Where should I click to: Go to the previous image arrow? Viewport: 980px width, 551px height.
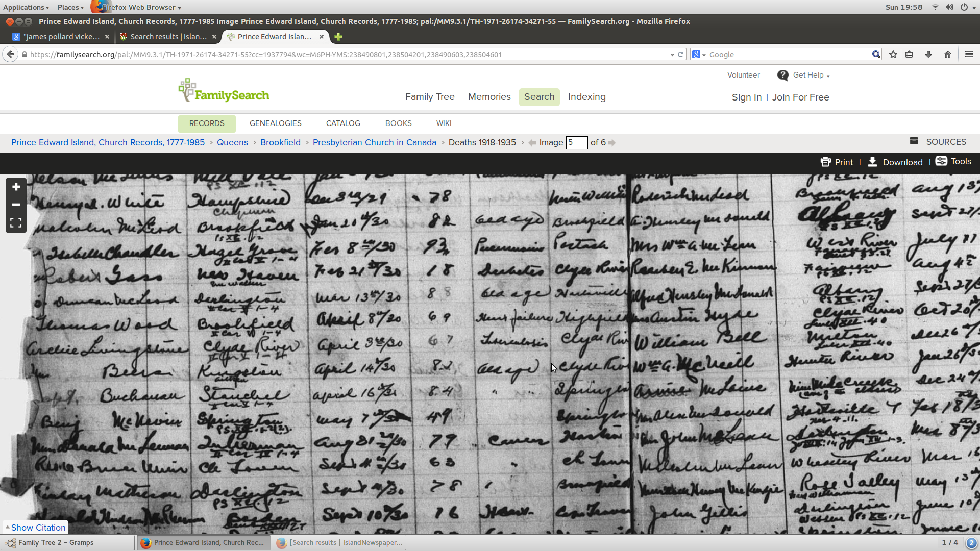click(532, 143)
